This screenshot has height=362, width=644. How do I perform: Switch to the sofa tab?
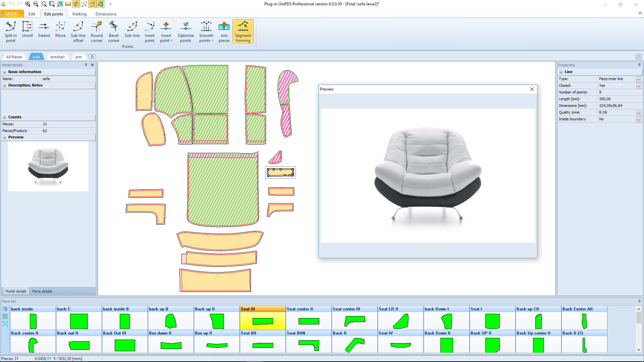[x=36, y=57]
